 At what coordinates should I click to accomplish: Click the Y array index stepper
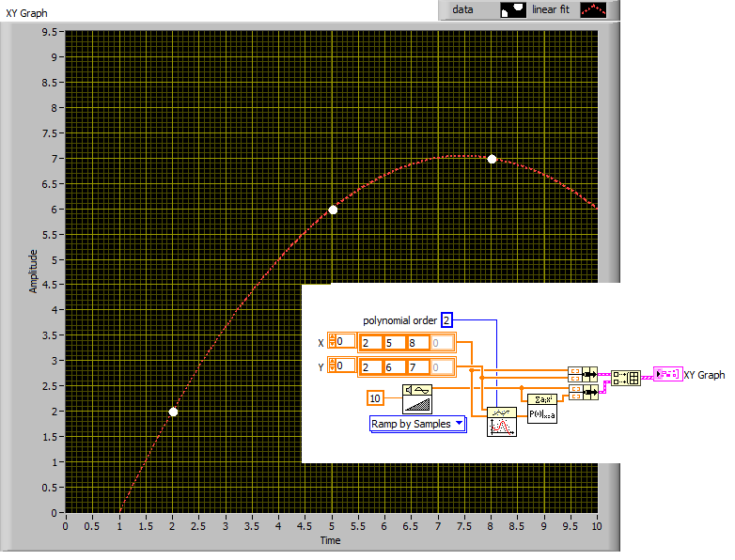tap(332, 366)
